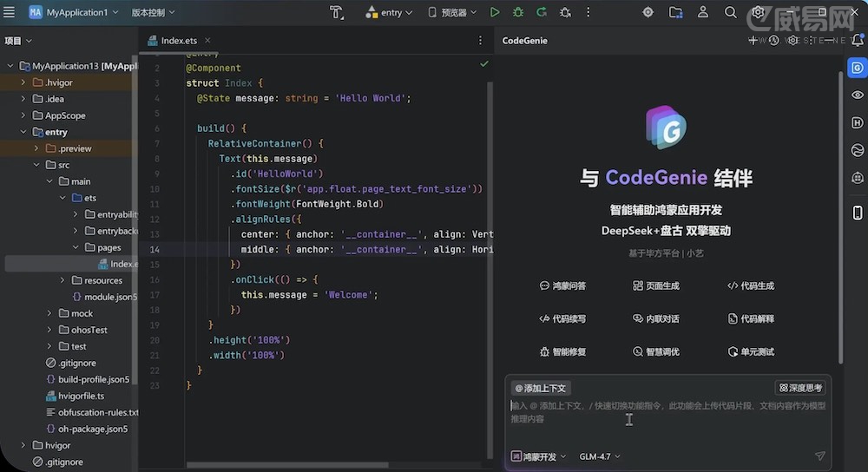The width and height of the screenshot is (868, 472).
Task: Click the 代码解释 feature button
Action: click(751, 318)
